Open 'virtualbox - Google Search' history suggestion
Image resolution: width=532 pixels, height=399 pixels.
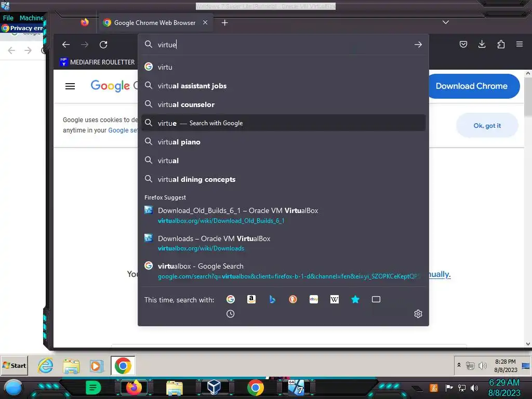click(x=283, y=271)
